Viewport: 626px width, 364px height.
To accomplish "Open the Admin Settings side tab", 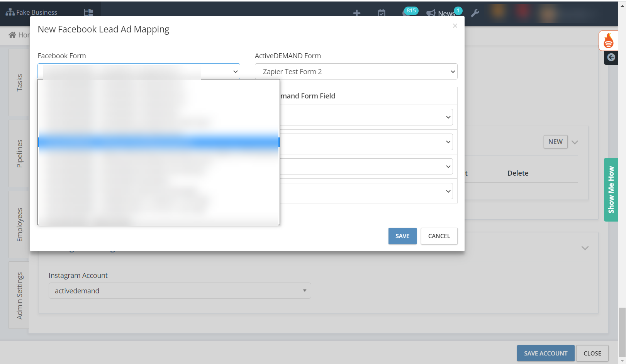I will pyautogui.click(x=19, y=296).
